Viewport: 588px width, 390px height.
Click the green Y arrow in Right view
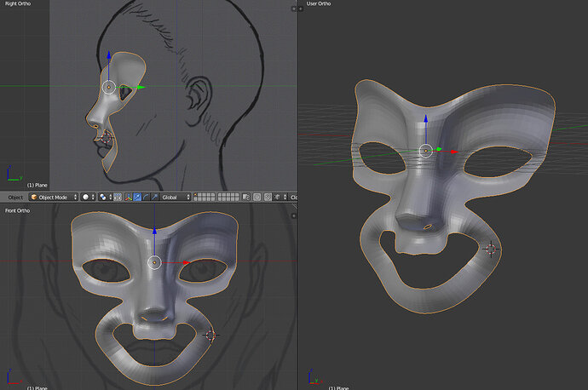click(x=141, y=88)
